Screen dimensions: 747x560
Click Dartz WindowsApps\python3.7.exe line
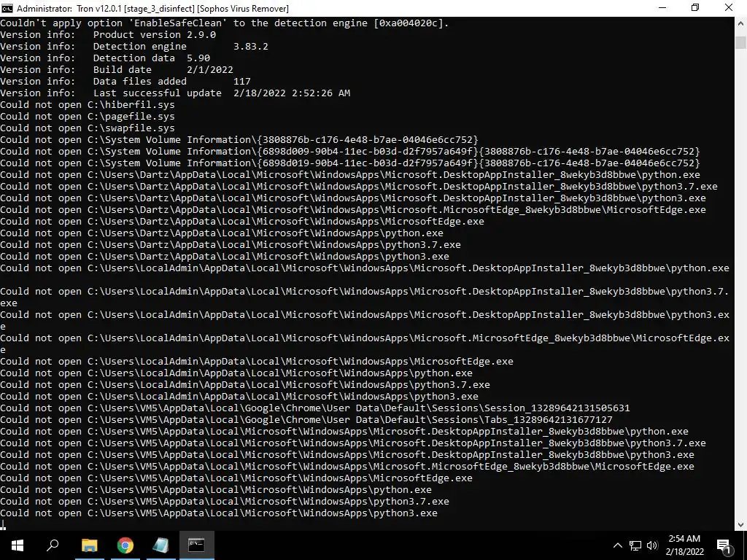pos(231,245)
